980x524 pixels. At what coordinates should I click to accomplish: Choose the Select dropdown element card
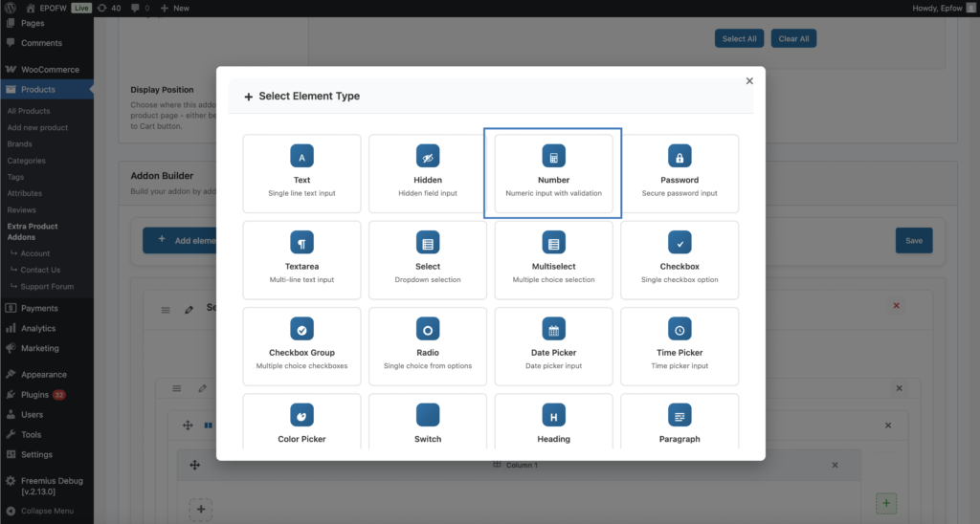(x=428, y=259)
